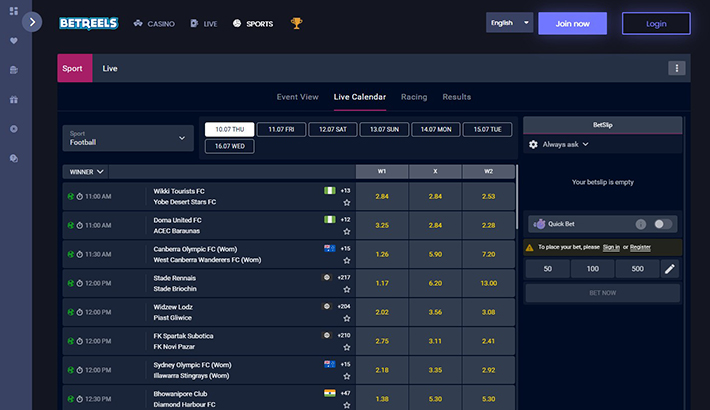Choose the 100 stake preset
The image size is (710, 410).
click(x=593, y=269)
